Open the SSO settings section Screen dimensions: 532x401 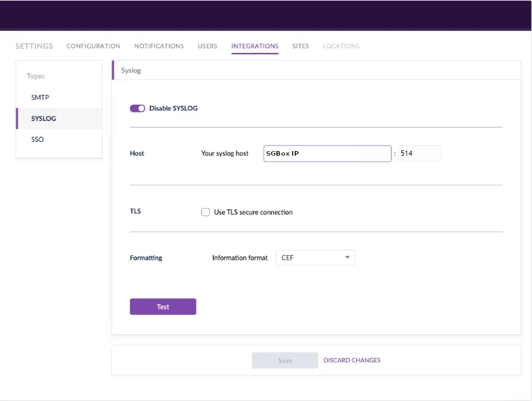37,139
